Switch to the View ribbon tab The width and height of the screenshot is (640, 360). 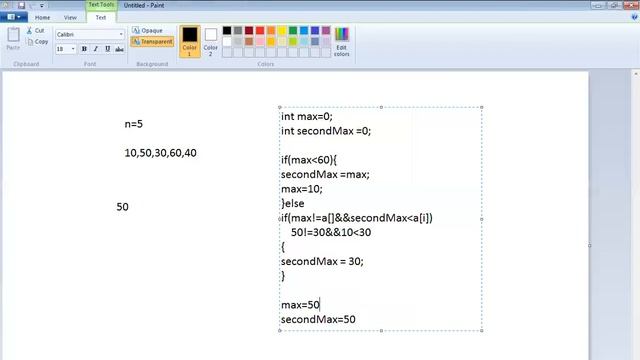click(x=70, y=18)
